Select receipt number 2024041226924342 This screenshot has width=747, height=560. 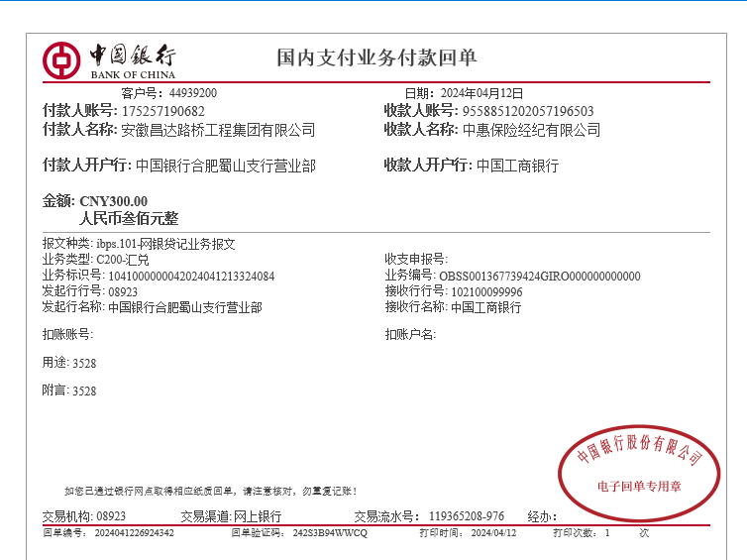[135, 532]
